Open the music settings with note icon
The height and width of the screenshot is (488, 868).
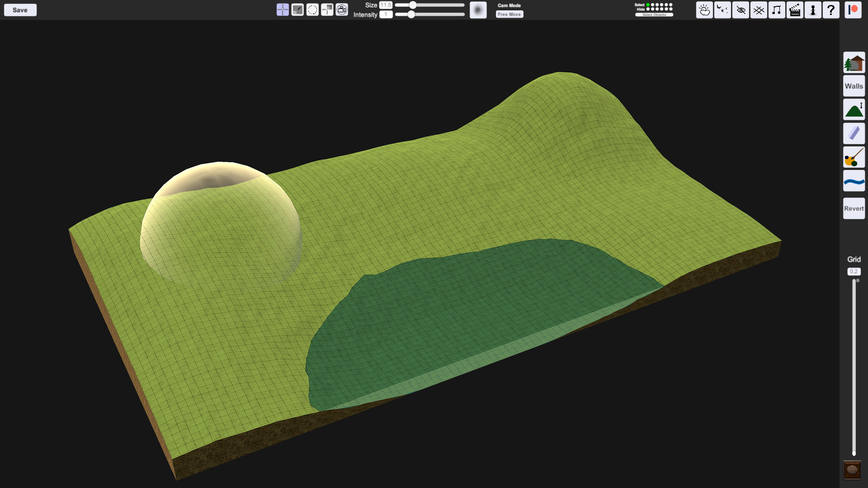[777, 10]
